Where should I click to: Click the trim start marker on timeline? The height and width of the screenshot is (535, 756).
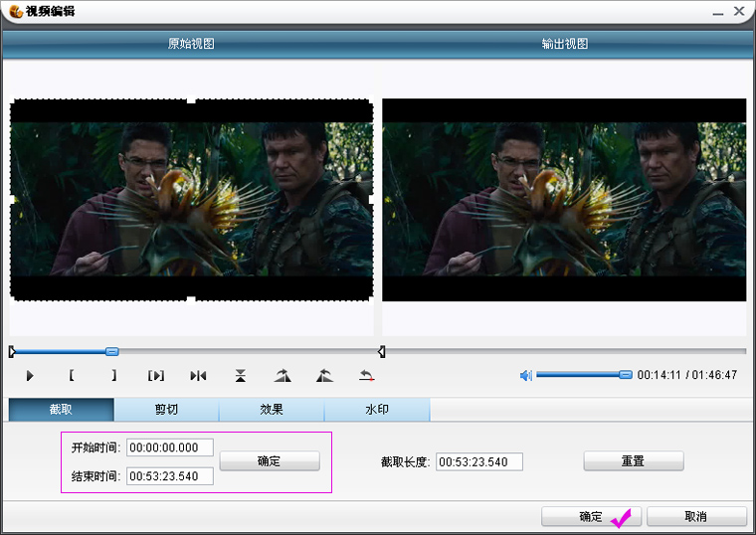[x=12, y=352]
